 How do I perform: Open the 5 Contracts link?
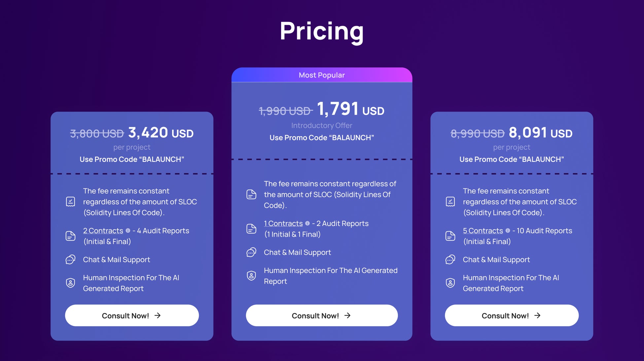coord(483,231)
